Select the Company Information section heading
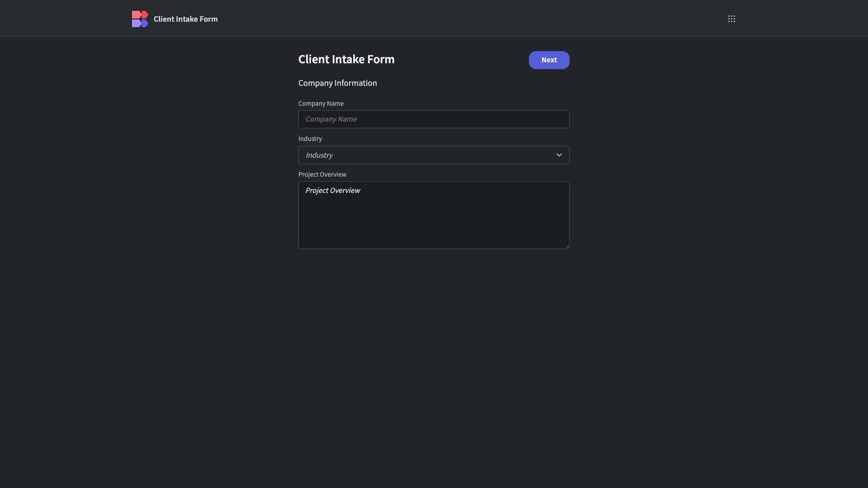 tap(338, 83)
